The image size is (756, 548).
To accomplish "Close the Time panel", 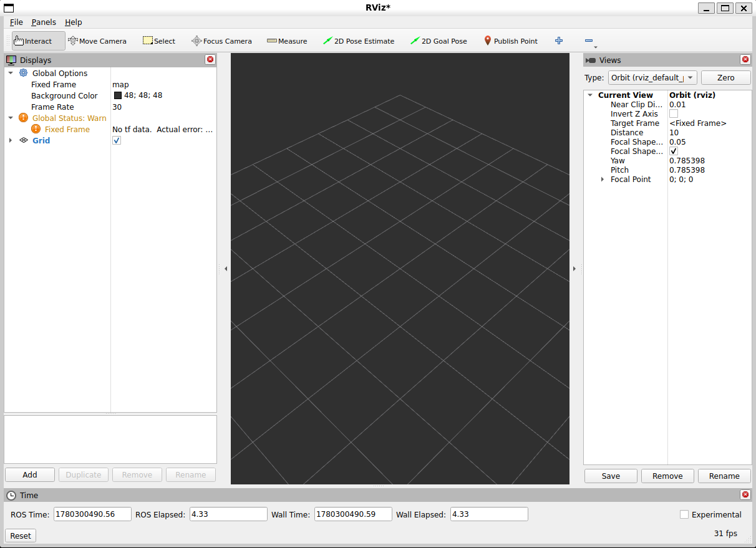I will (x=745, y=494).
